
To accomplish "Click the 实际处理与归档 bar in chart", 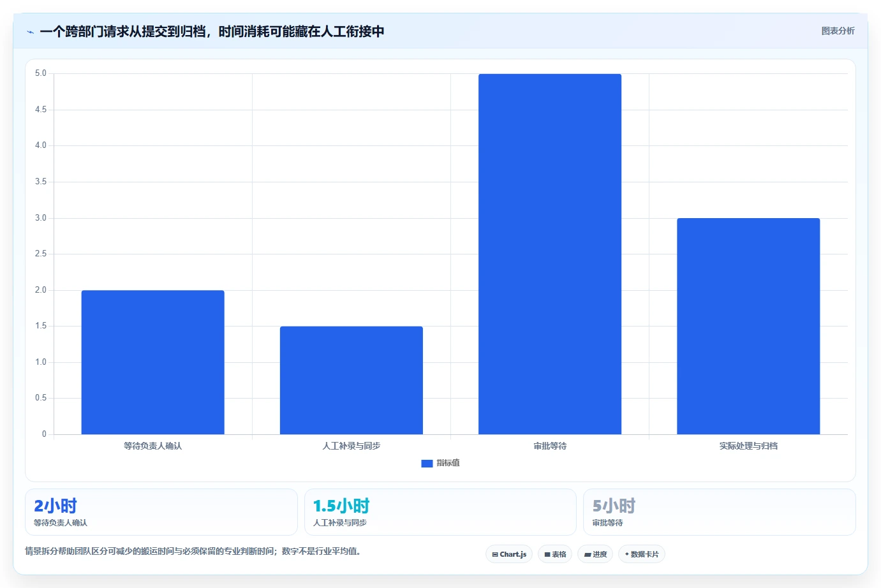I will [x=748, y=326].
